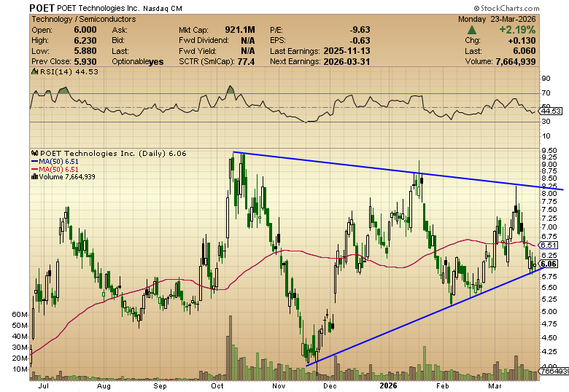Click the Dec label on the time axis

[330, 386]
